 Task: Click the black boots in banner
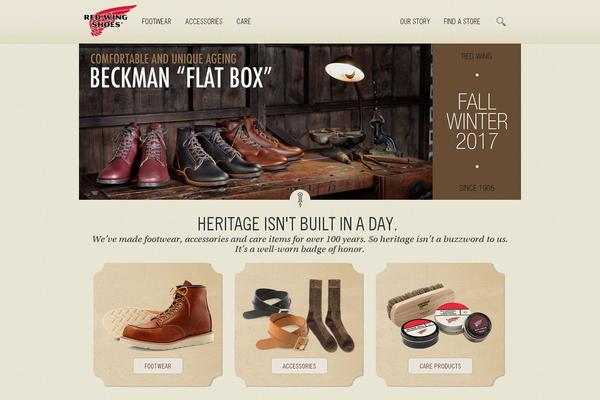point(216,155)
